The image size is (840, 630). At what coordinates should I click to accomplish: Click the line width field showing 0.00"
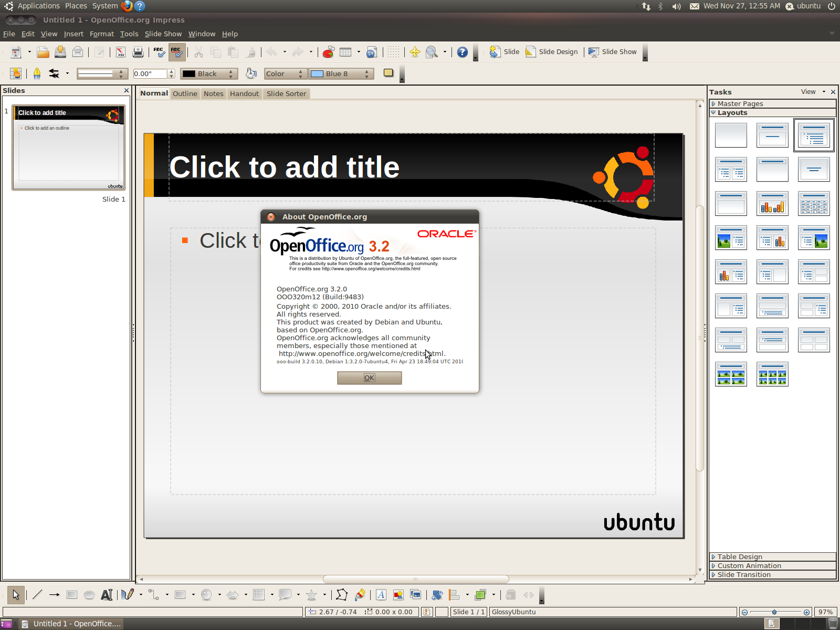click(x=150, y=73)
